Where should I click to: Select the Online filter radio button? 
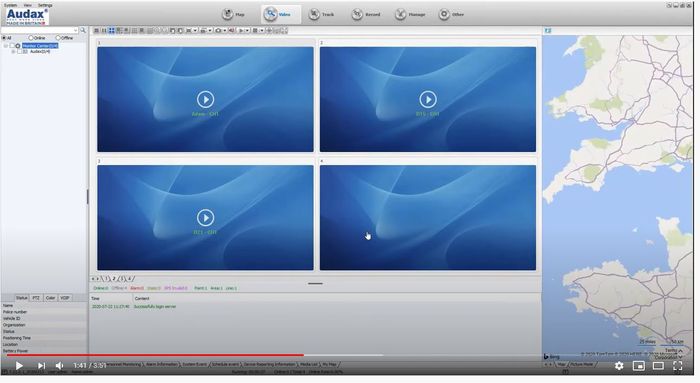tap(31, 38)
